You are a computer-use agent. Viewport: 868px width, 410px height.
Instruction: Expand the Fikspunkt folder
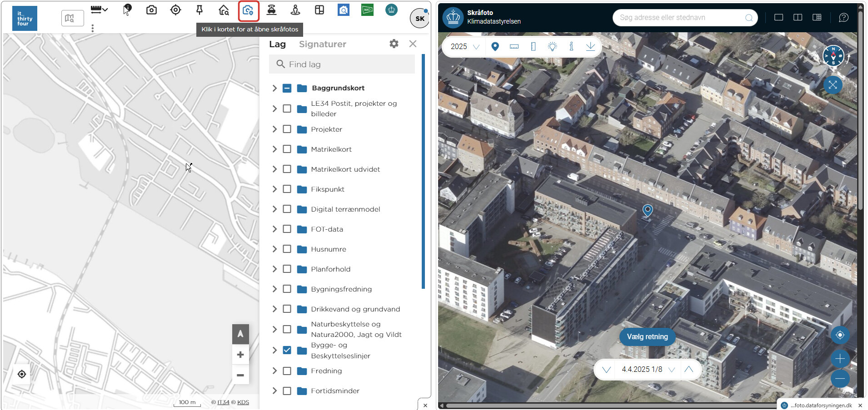(274, 189)
